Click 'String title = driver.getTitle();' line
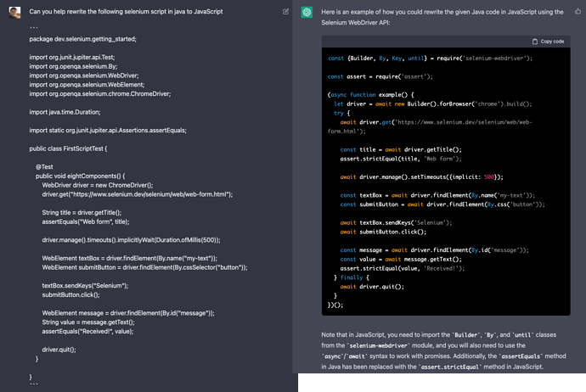 click(x=82, y=212)
